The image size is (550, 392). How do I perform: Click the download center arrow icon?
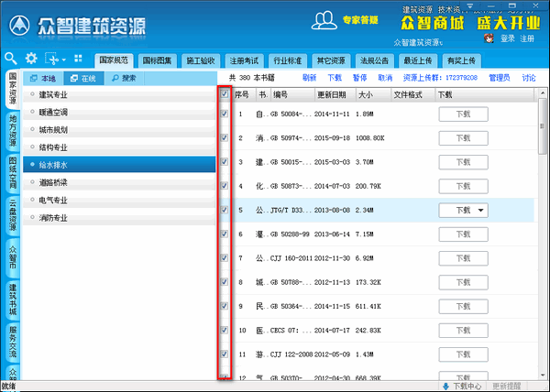point(445,386)
